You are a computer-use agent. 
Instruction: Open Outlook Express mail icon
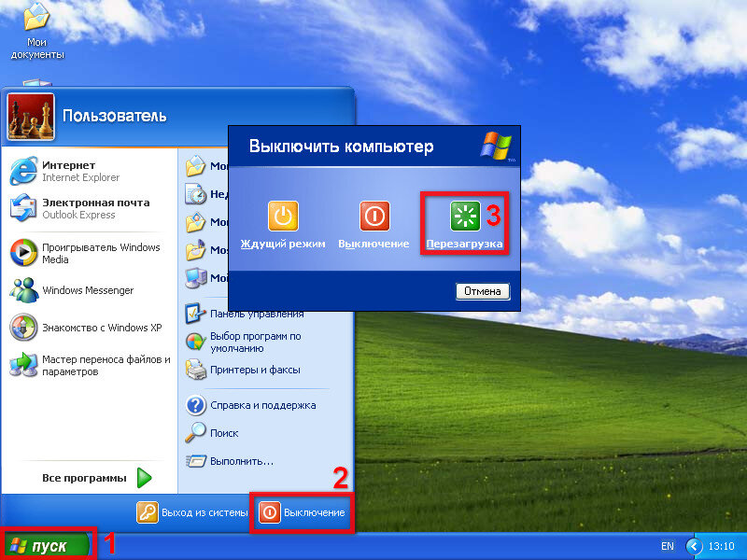pos(23,207)
